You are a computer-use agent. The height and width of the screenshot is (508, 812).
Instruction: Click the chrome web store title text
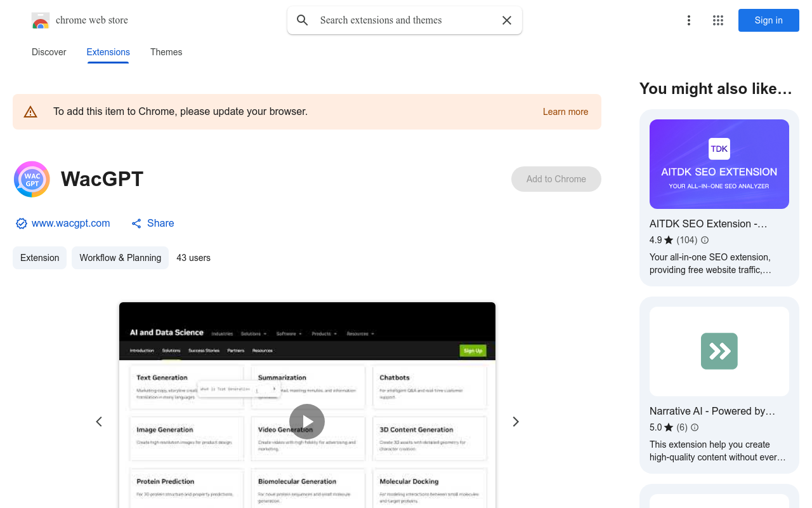click(x=92, y=20)
